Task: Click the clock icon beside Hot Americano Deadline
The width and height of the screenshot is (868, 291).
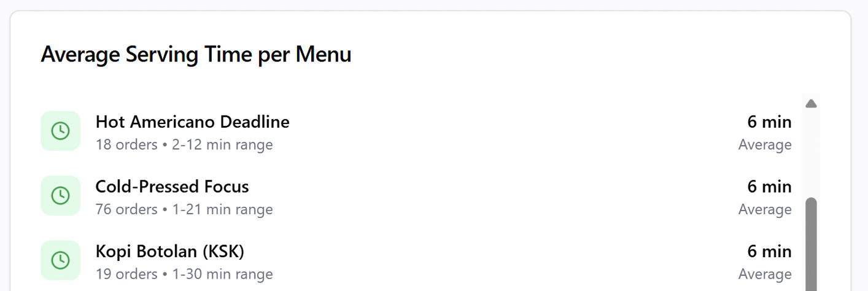Action: [60, 131]
